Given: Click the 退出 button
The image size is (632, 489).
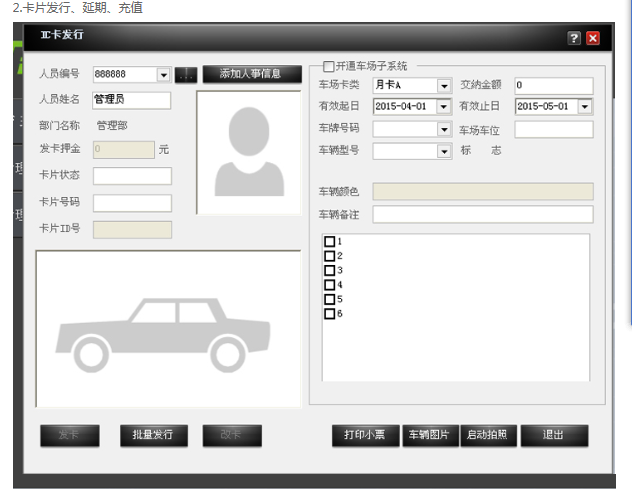Looking at the screenshot, I should (553, 435).
